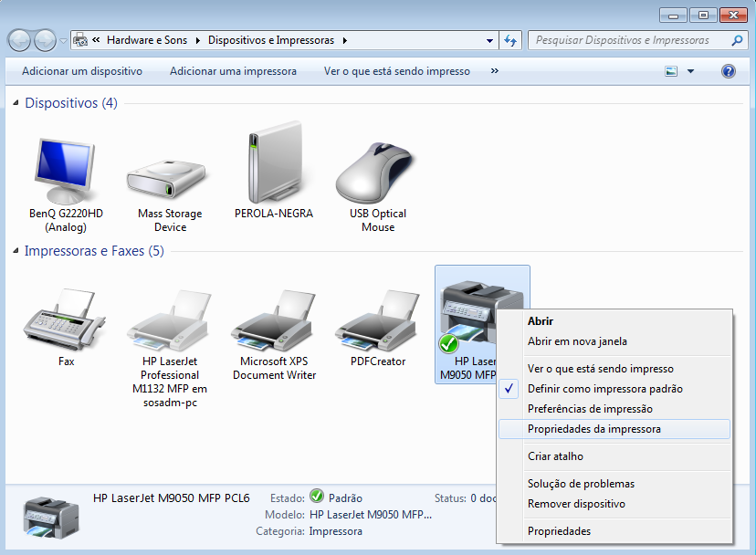The width and height of the screenshot is (756, 555).
Task: Click the HP LaserJet M9050 MFP PCL6 title
Action: click(x=171, y=498)
